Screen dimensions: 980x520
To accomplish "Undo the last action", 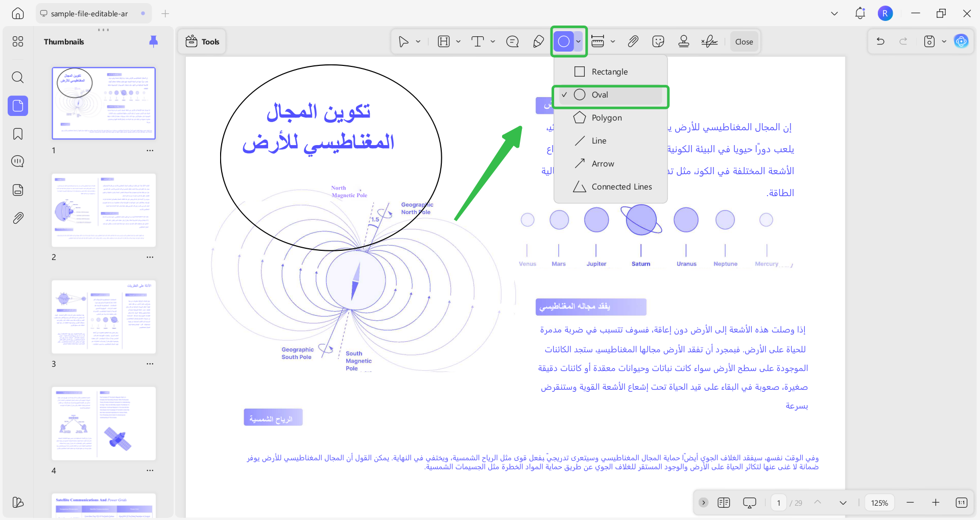I will tap(880, 41).
